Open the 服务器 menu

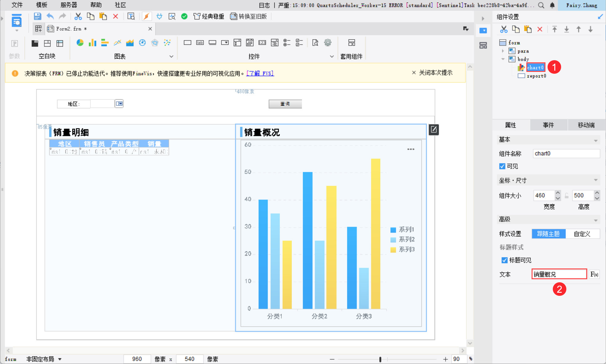click(69, 5)
